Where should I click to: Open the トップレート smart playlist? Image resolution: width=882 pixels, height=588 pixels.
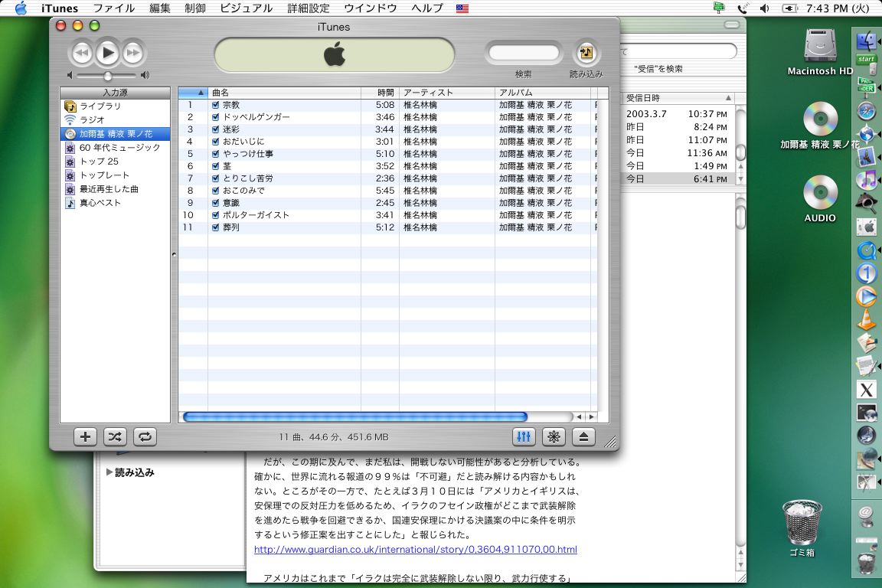[115, 175]
